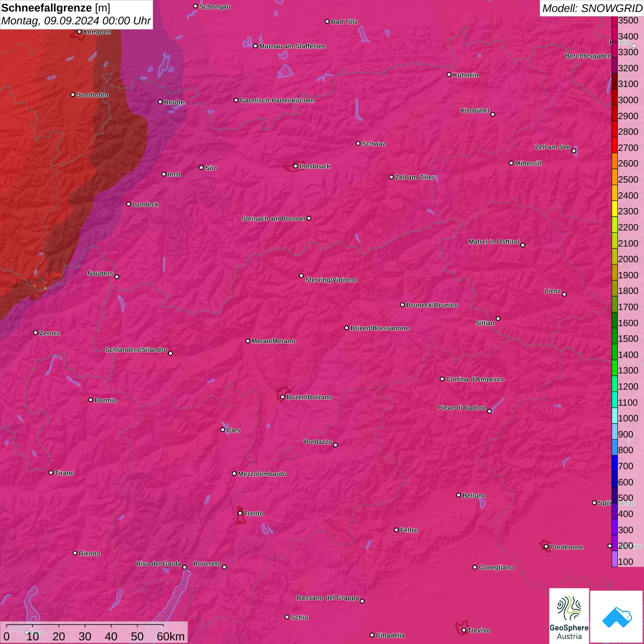
Task: Click the Belluno city marker
Action: [x=458, y=495]
